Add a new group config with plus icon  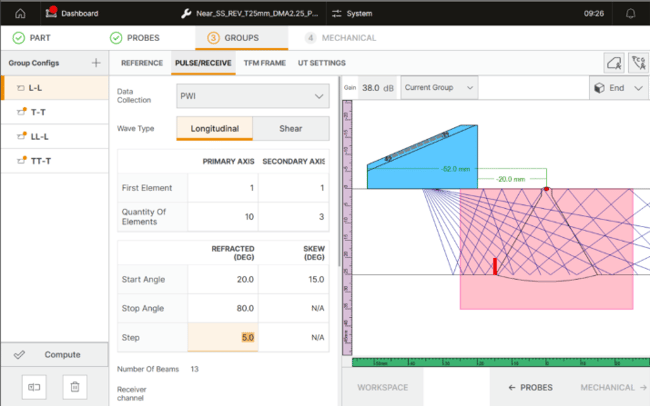[96, 63]
